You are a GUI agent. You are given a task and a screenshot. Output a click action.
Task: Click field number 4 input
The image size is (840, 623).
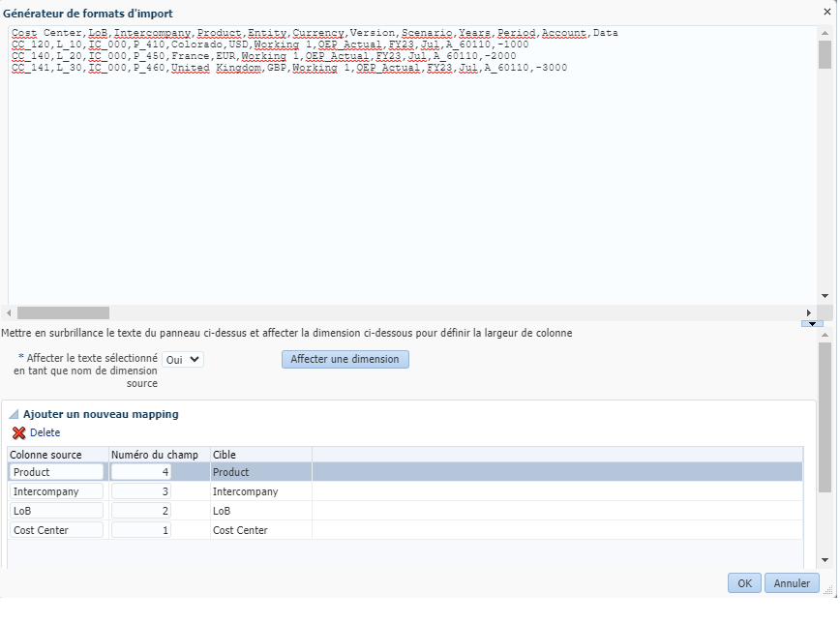(x=141, y=472)
